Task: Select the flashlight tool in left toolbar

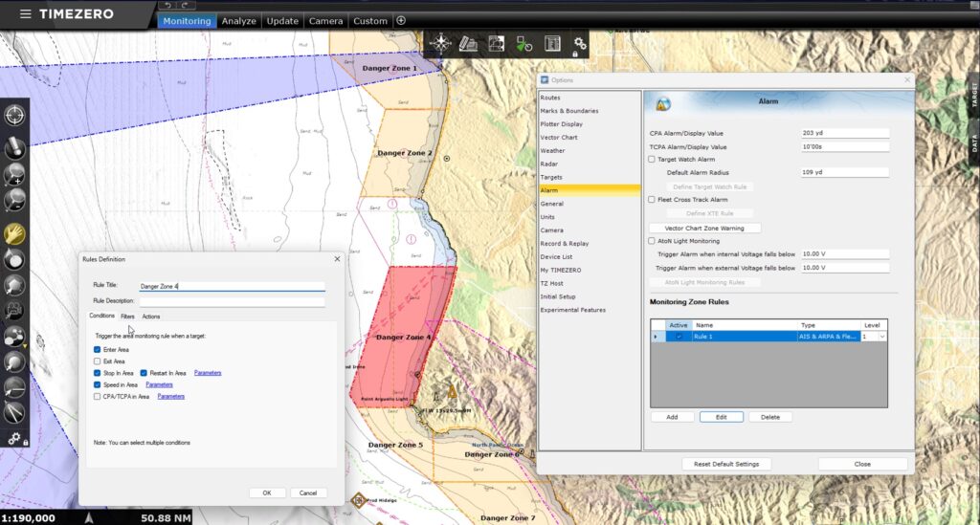Action: (14, 148)
